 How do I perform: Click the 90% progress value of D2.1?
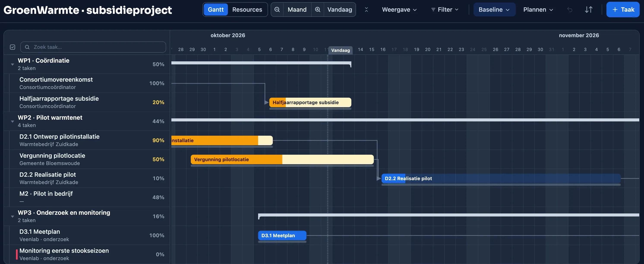pos(158,140)
